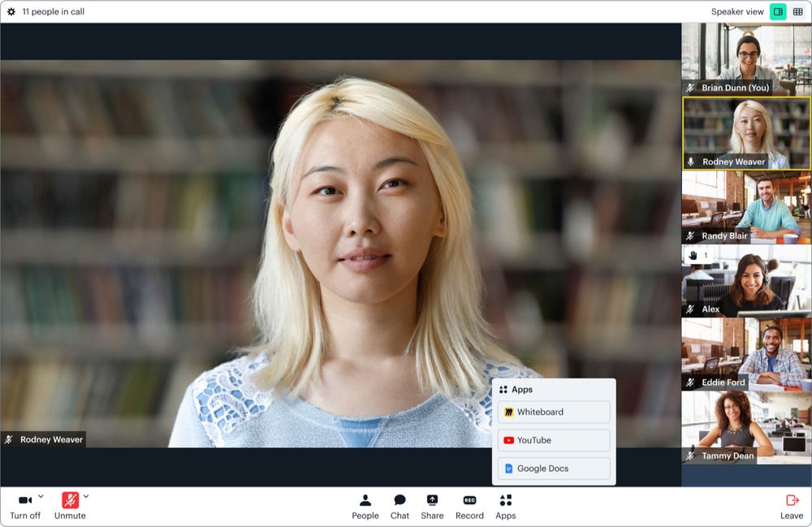Select Eddie Ford's video tile

[745, 354]
